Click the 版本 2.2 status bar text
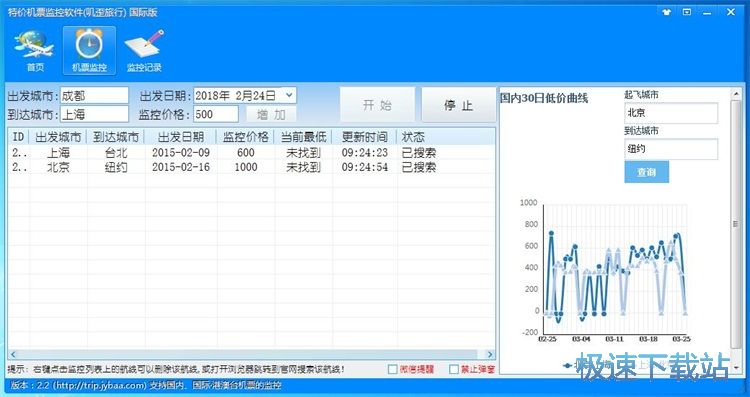The height and width of the screenshot is (397, 750). pos(146,385)
